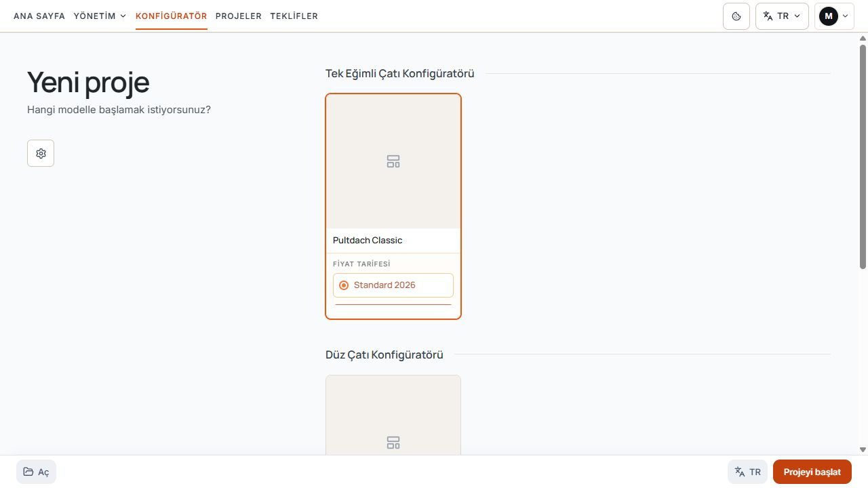Click the layout placeholder icon in Pultdach Classic card
Image resolution: width=868 pixels, height=488 pixels.
click(393, 161)
